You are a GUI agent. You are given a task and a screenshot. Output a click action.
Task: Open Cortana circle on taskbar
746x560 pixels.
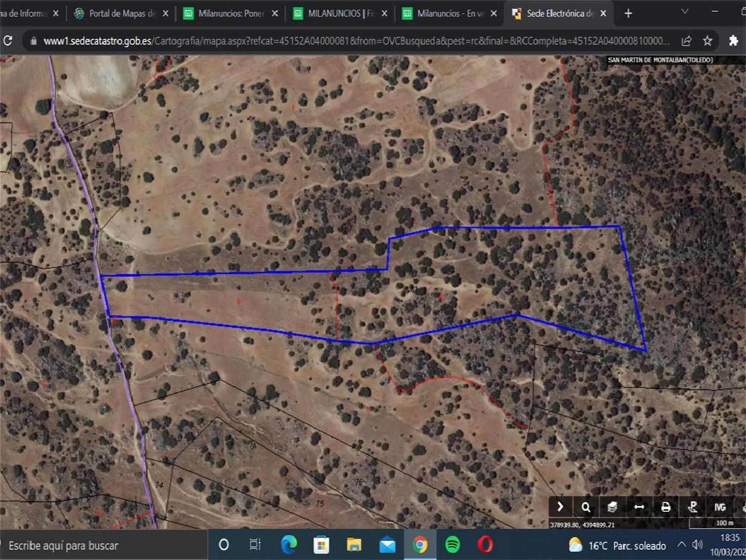pos(224,545)
